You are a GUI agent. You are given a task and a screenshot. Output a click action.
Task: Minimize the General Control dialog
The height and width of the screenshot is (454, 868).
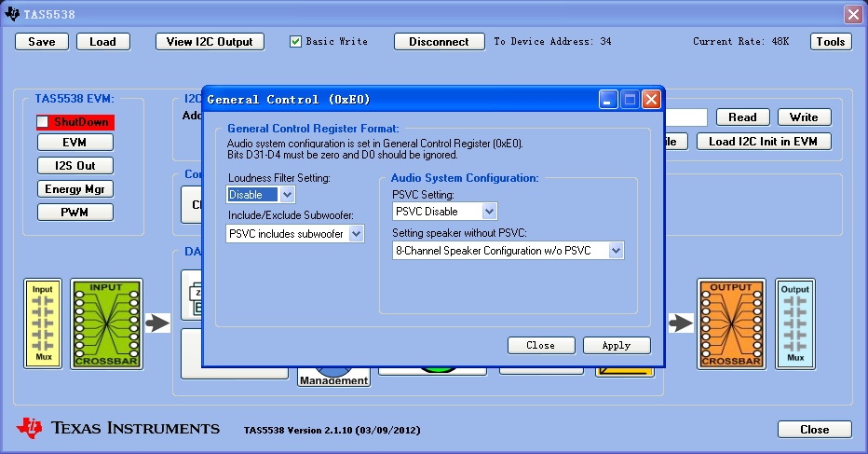click(608, 100)
